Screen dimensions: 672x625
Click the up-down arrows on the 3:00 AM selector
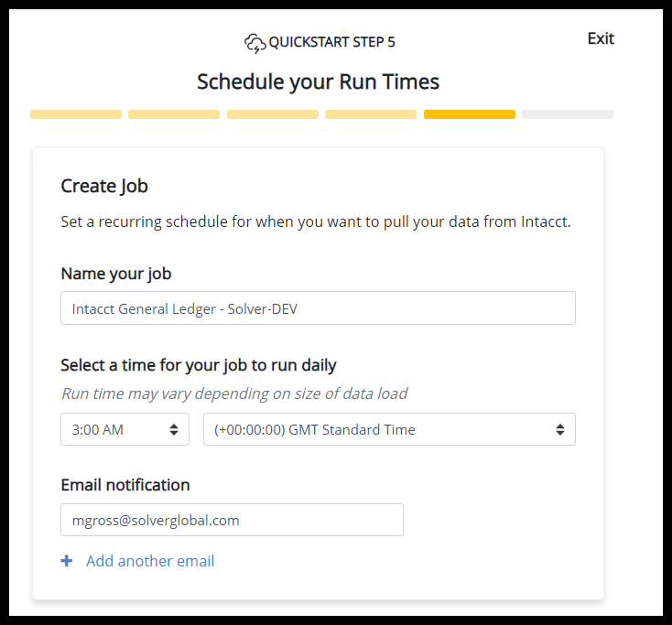174,429
